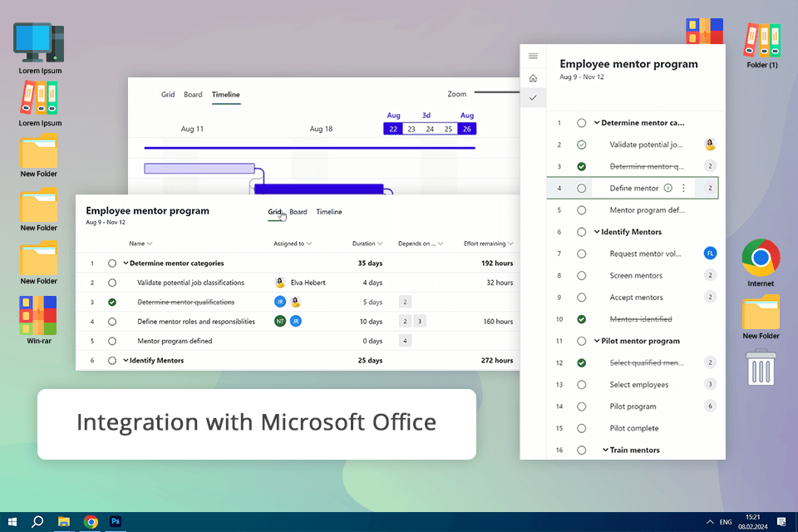Click the FL avatar on Request mentor vol row

pos(710,253)
